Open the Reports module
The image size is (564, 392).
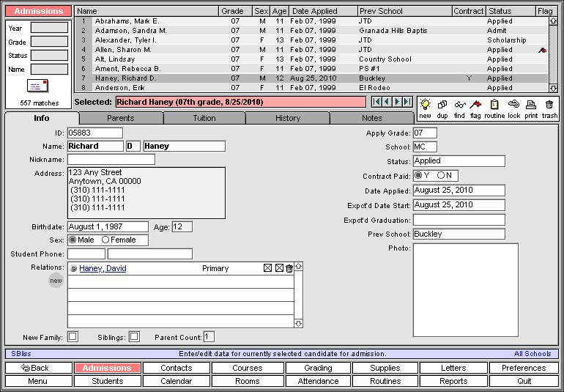tap(453, 381)
